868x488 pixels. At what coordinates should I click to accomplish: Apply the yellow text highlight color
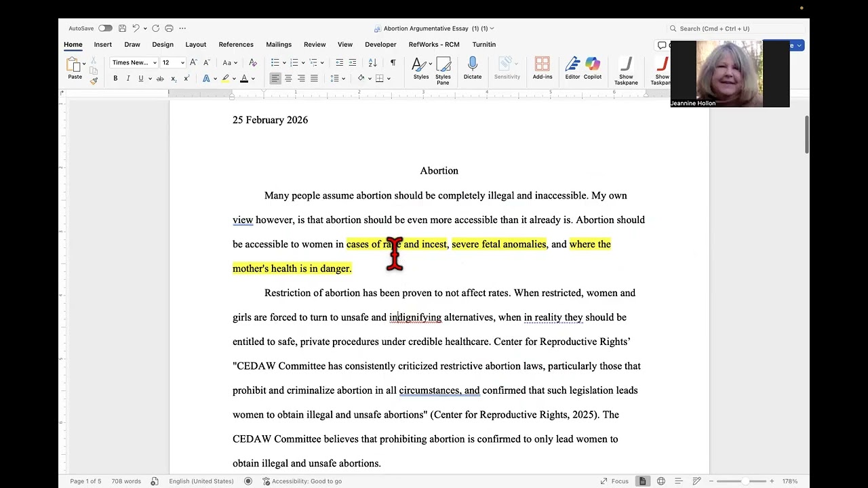tap(225, 79)
